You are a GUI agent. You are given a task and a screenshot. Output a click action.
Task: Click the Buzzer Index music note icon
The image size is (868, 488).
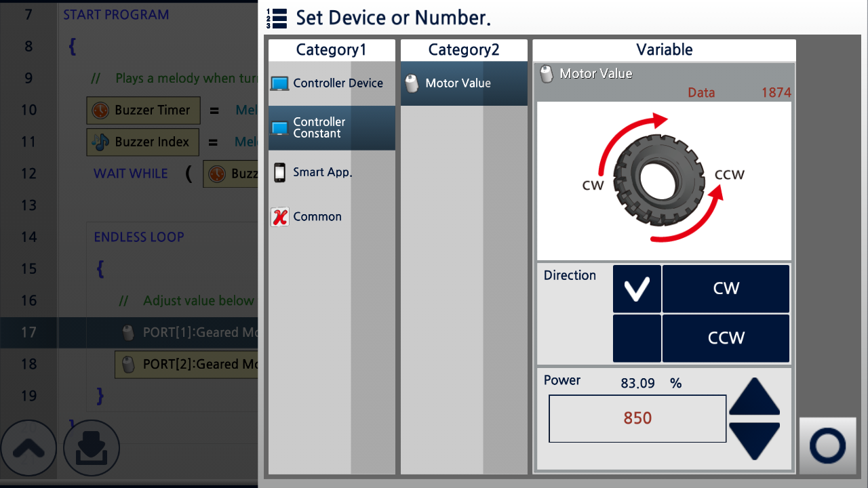tap(100, 142)
